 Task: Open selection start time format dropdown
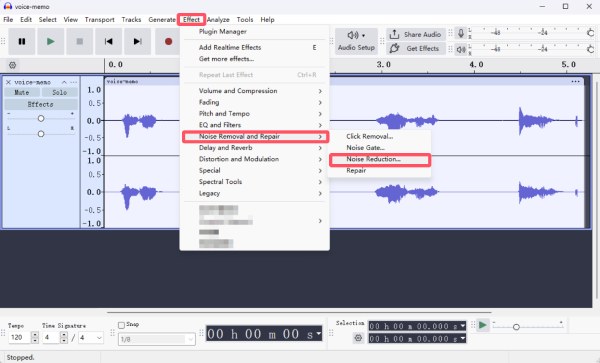(463, 326)
